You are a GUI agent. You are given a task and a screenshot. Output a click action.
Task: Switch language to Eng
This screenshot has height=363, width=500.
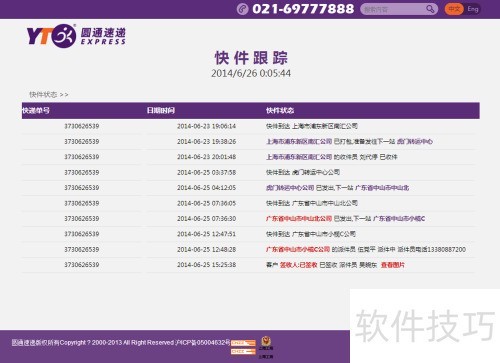point(473,9)
